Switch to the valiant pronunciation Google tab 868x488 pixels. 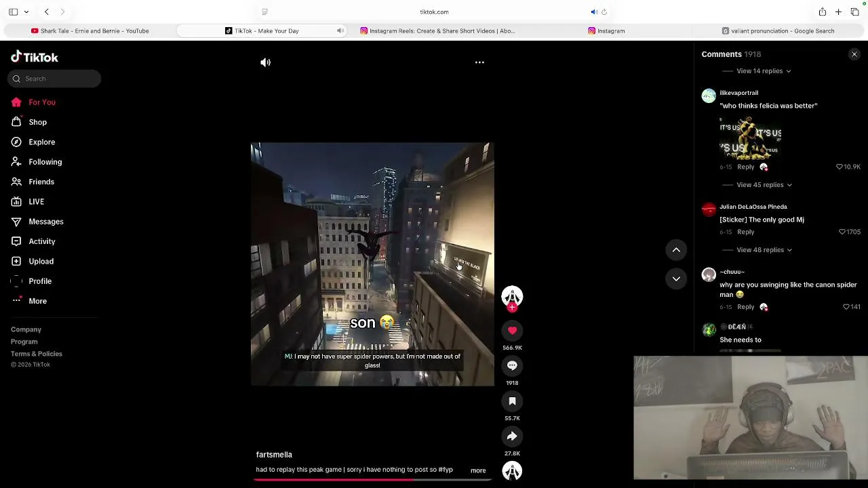click(x=778, y=31)
